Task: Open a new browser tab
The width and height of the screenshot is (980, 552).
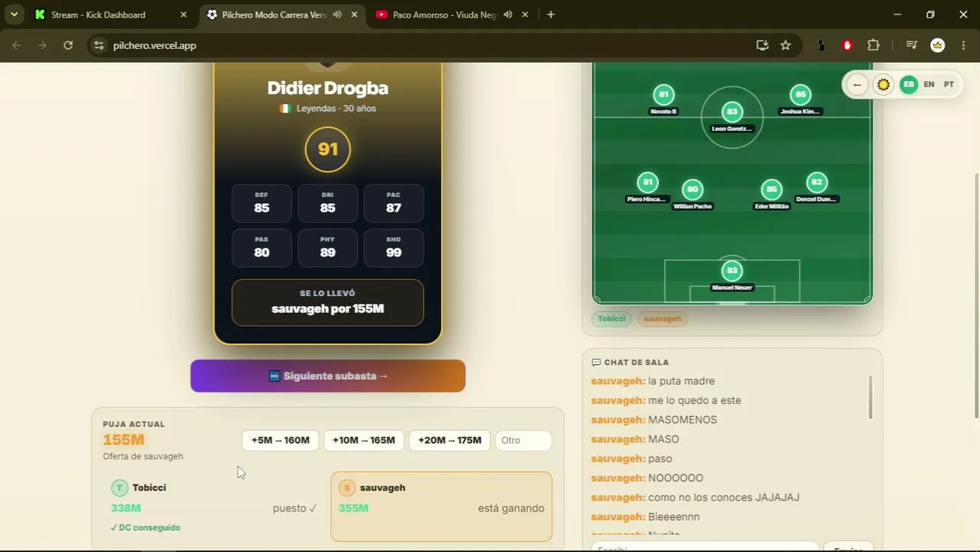Action: point(551,15)
